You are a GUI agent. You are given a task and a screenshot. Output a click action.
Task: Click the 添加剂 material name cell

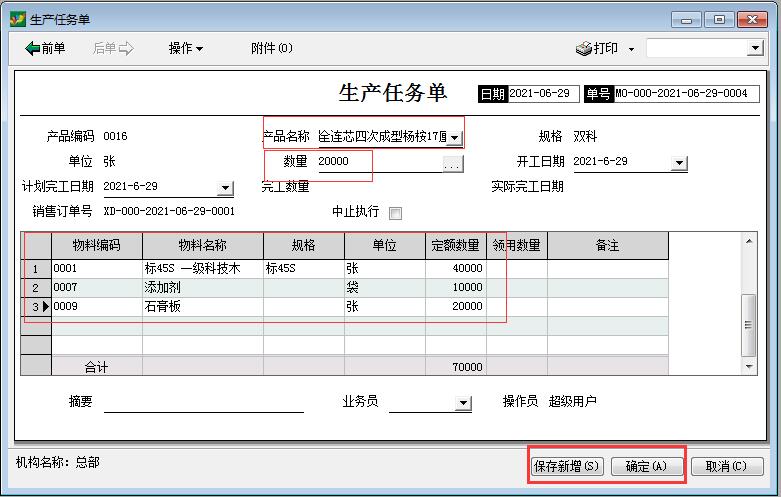tap(203, 288)
